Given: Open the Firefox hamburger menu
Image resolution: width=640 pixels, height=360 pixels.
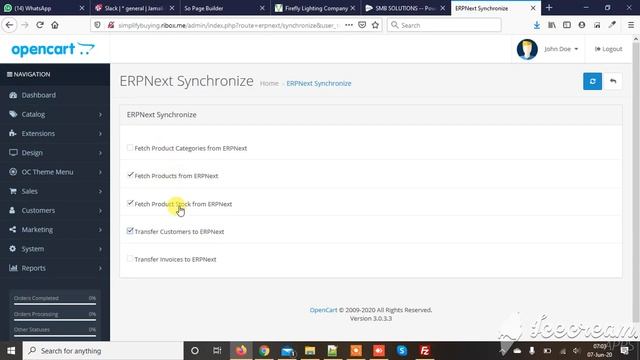Looking at the screenshot, I should [631, 25].
